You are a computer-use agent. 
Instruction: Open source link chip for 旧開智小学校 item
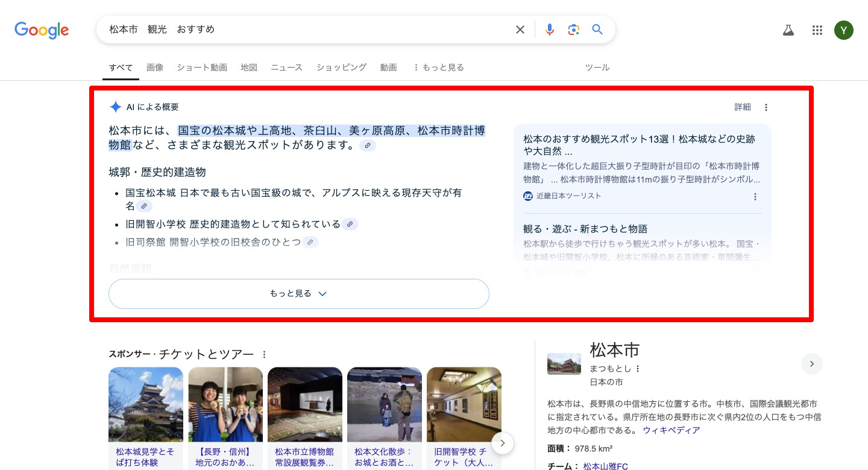[350, 224]
